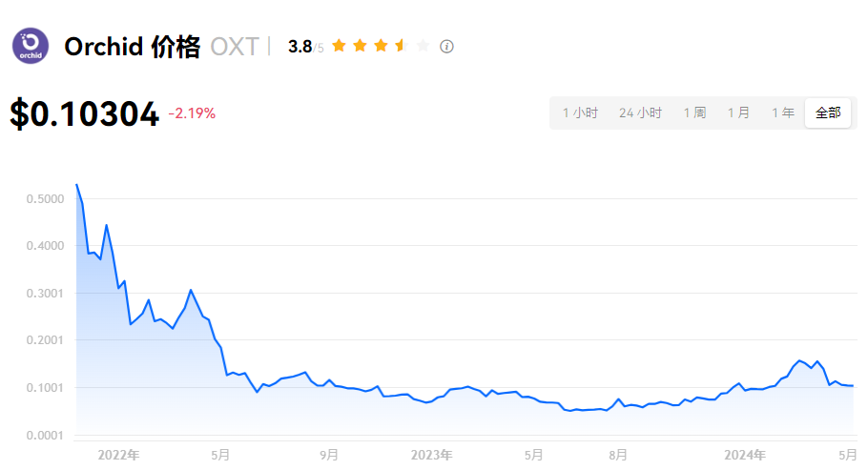This screenshot has height=470, width=868.
Task: Click the empty fifth rating star
Action: 423,46
